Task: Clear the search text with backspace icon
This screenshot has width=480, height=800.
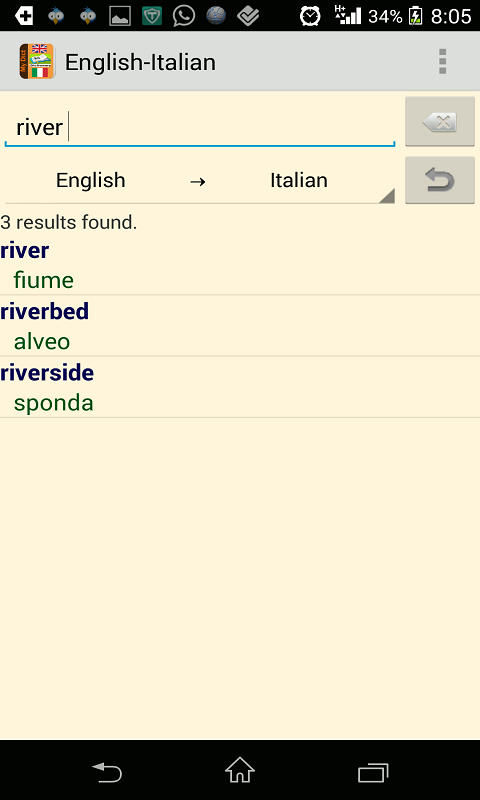Action: click(440, 122)
